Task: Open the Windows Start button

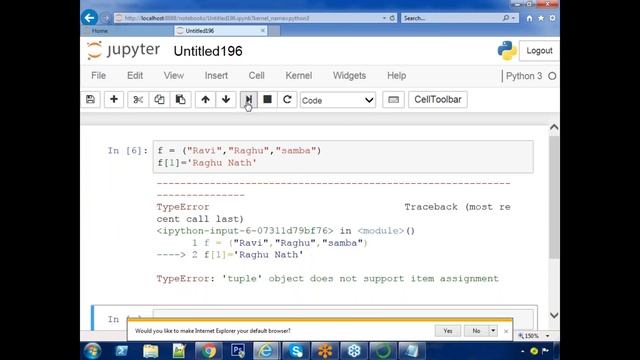Action: point(93,351)
